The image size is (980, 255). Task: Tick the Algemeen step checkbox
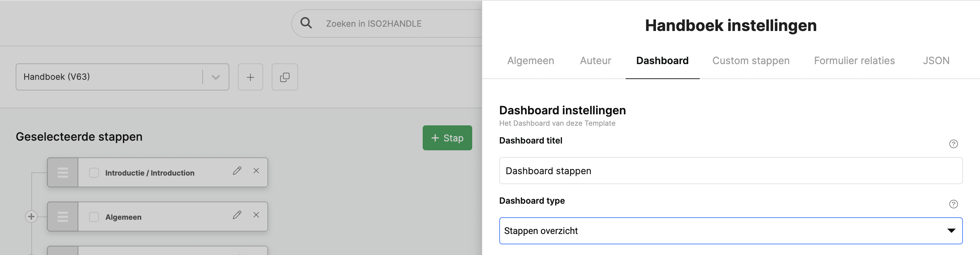point(94,217)
